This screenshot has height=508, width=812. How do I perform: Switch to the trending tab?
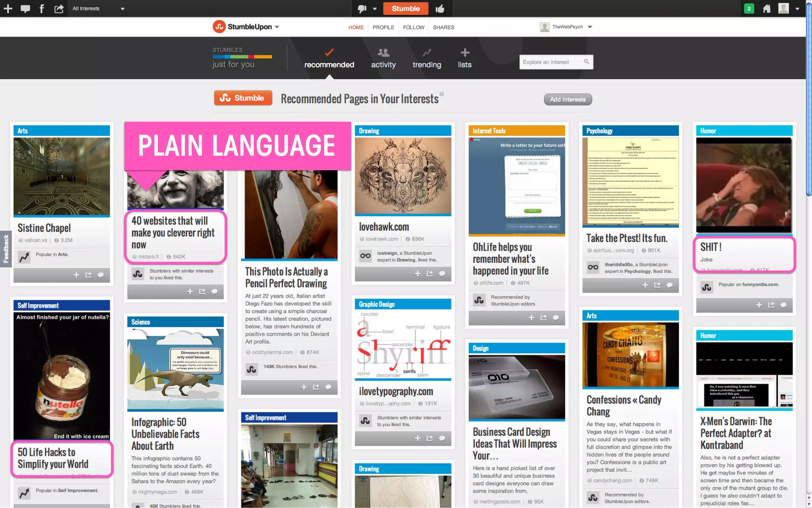(x=427, y=58)
